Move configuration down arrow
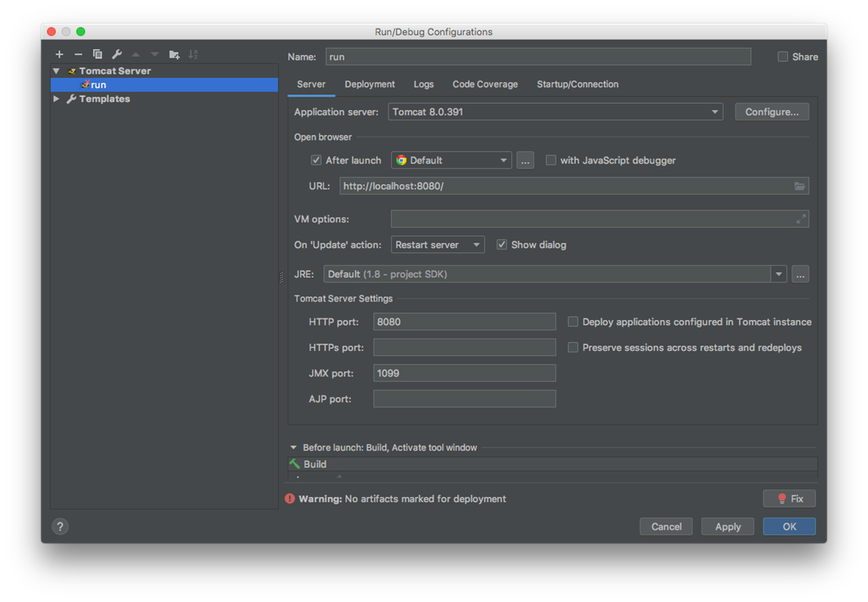This screenshot has width=868, height=602. [x=155, y=54]
